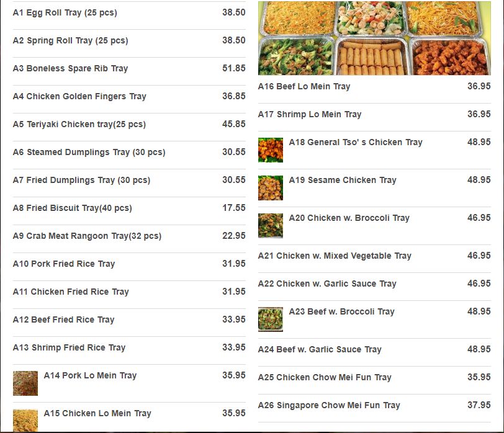Viewport: 504px width, 433px height.
Task: Choose A25 Chicken Chow Mei Fun Tray
Action: 325,377
